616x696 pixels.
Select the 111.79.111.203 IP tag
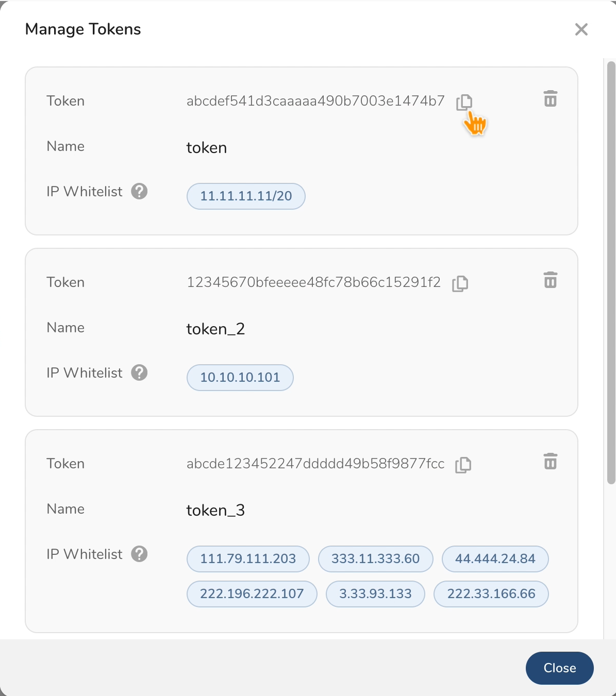(248, 559)
